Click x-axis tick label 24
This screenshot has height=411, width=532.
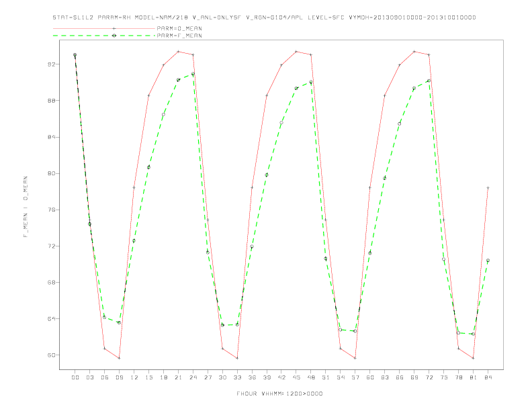[x=193, y=377]
